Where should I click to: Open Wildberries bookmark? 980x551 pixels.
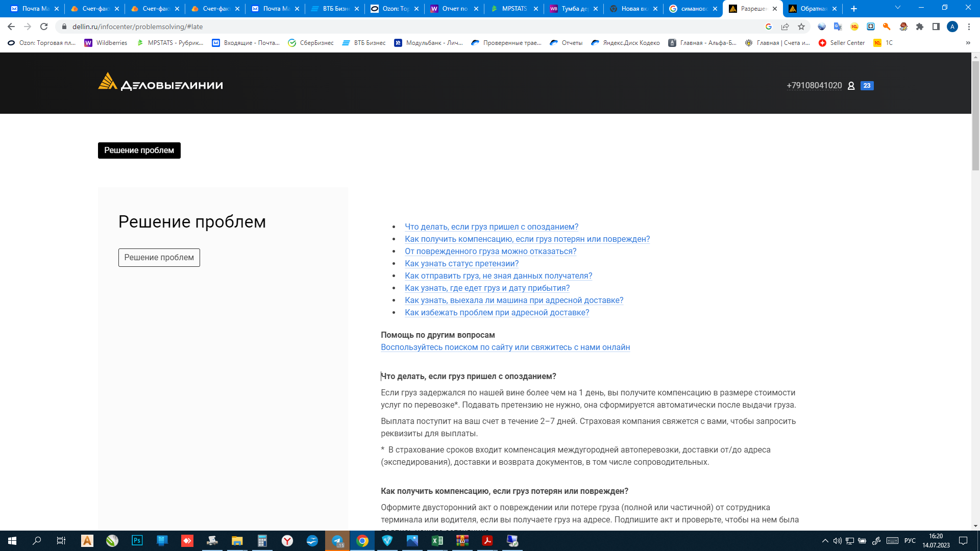(106, 43)
